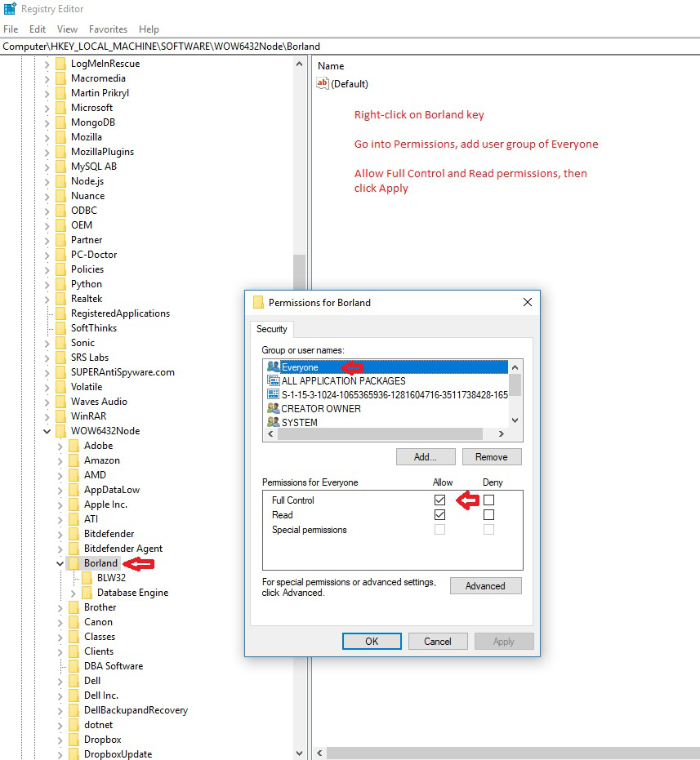Click the ALL APPLICATION PACKAGES icon
Viewport: 700px width, 760px height.
pos(273,380)
